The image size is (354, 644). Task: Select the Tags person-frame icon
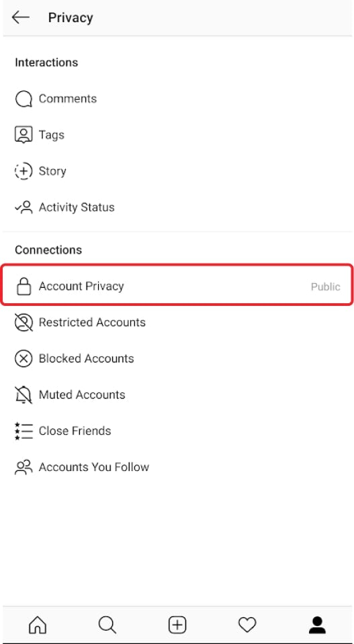pyautogui.click(x=24, y=135)
